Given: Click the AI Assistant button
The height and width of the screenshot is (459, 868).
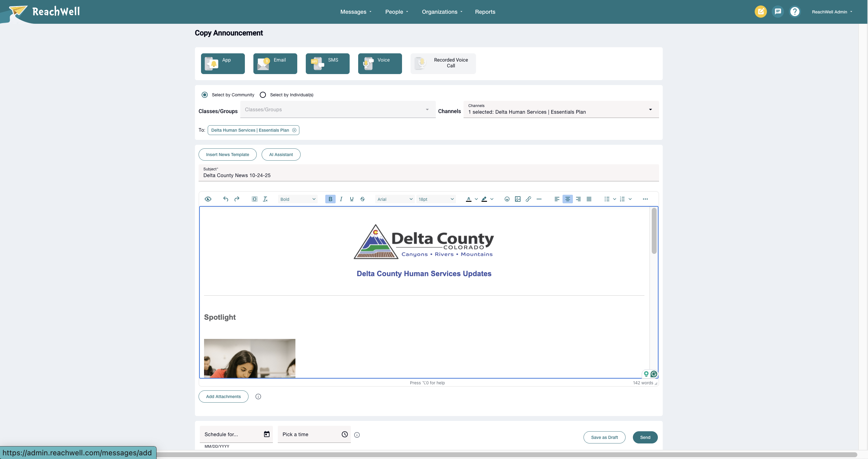Looking at the screenshot, I should tap(281, 155).
